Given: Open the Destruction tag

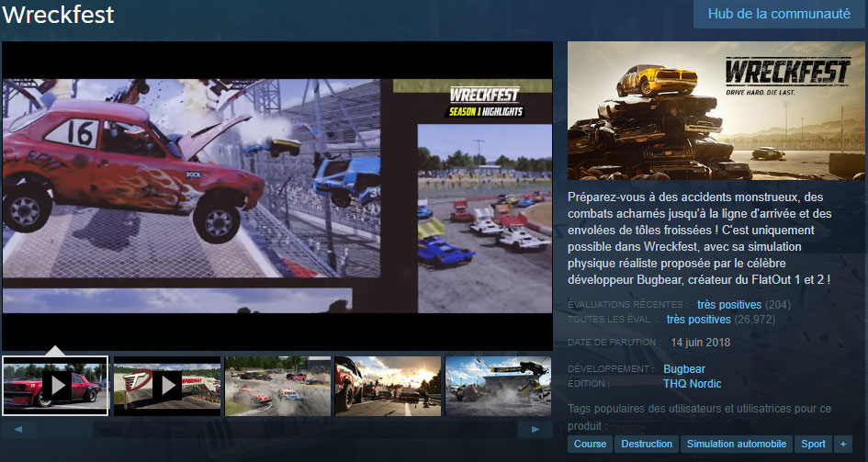Looking at the screenshot, I should pos(647,444).
